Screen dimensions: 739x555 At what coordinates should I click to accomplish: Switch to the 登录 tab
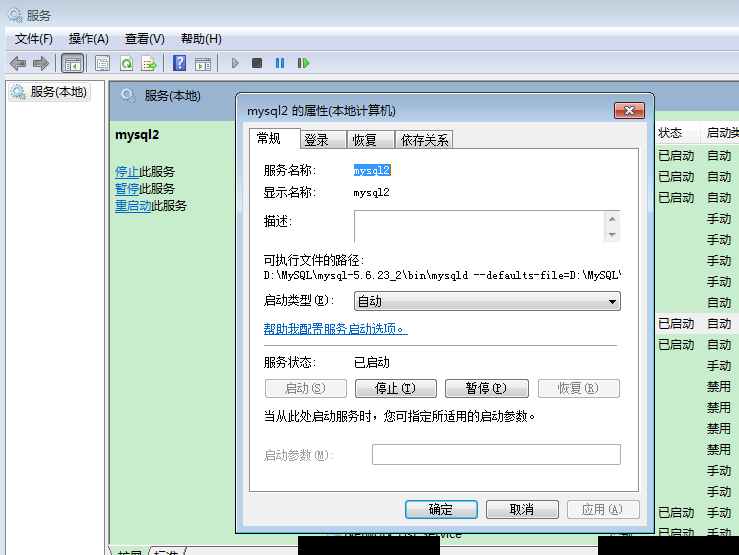point(323,140)
